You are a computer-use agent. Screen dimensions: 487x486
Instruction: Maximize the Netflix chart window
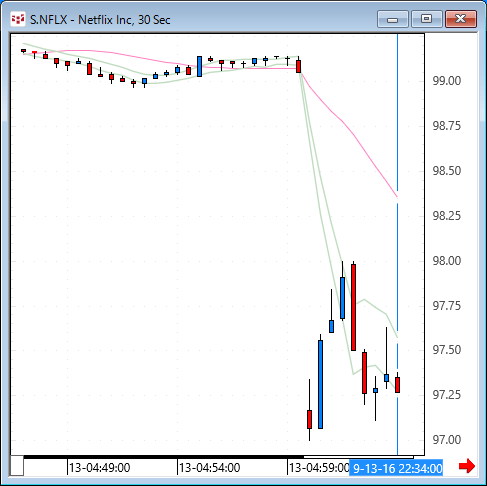point(427,19)
